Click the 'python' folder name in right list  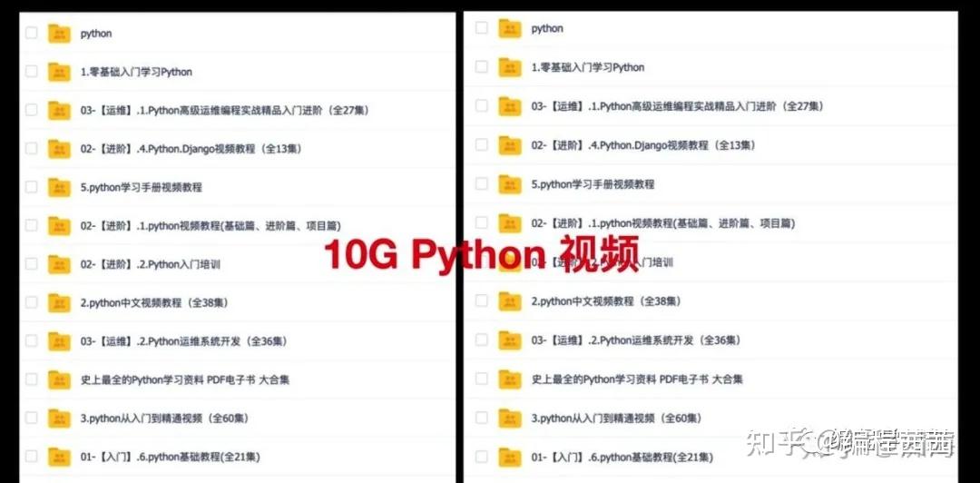(547, 29)
